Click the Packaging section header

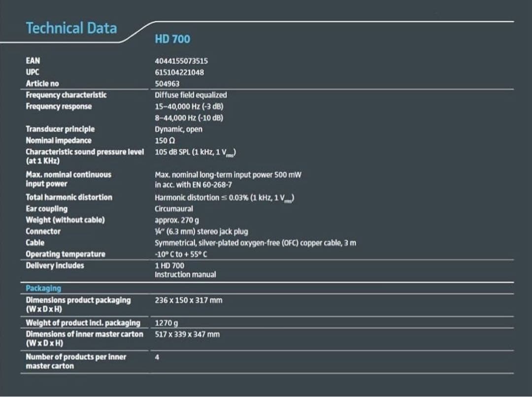[x=43, y=288]
